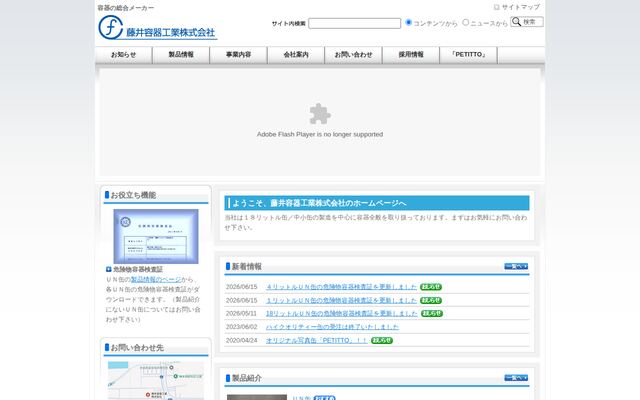Open the 製品情報 navigation tab
Viewport: 640px width, 400px height.
click(181, 55)
